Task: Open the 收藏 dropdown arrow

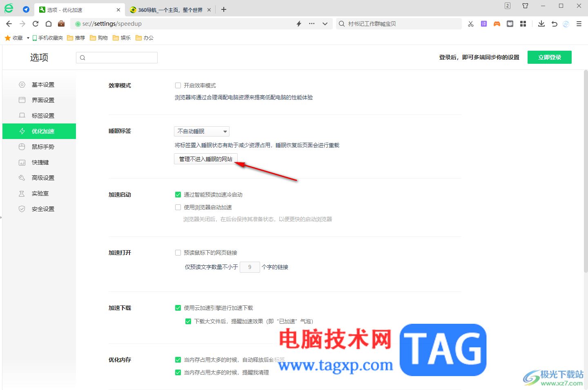Action: pyautogui.click(x=27, y=38)
